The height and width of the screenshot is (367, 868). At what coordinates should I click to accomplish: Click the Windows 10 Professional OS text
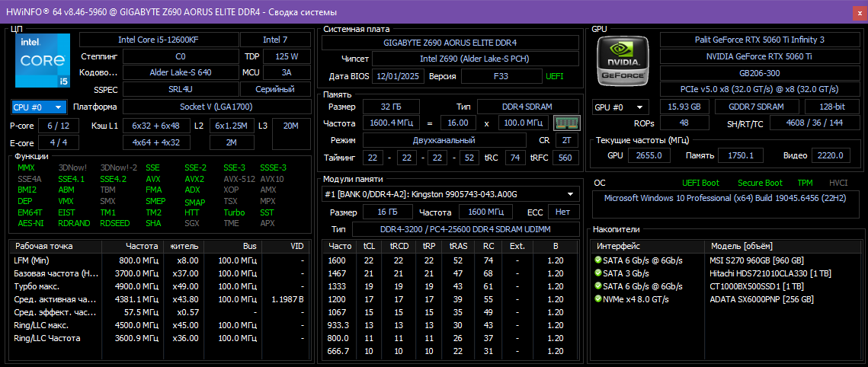click(x=725, y=197)
